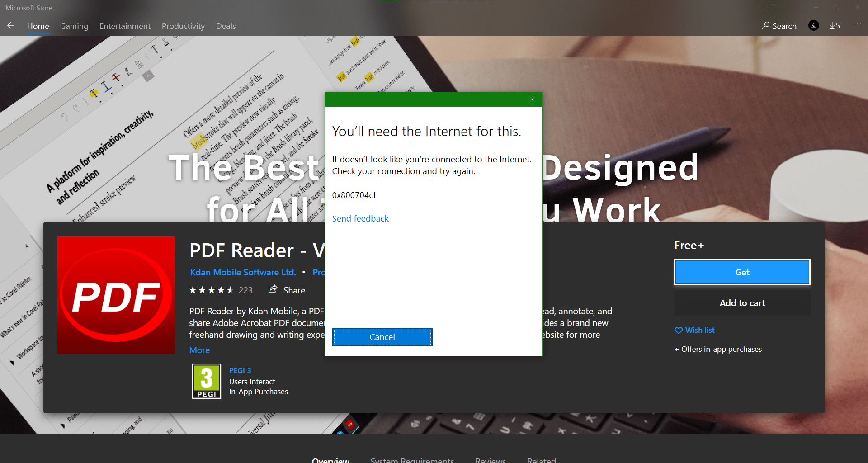Click the Share icon
868x463 pixels.
click(x=273, y=289)
